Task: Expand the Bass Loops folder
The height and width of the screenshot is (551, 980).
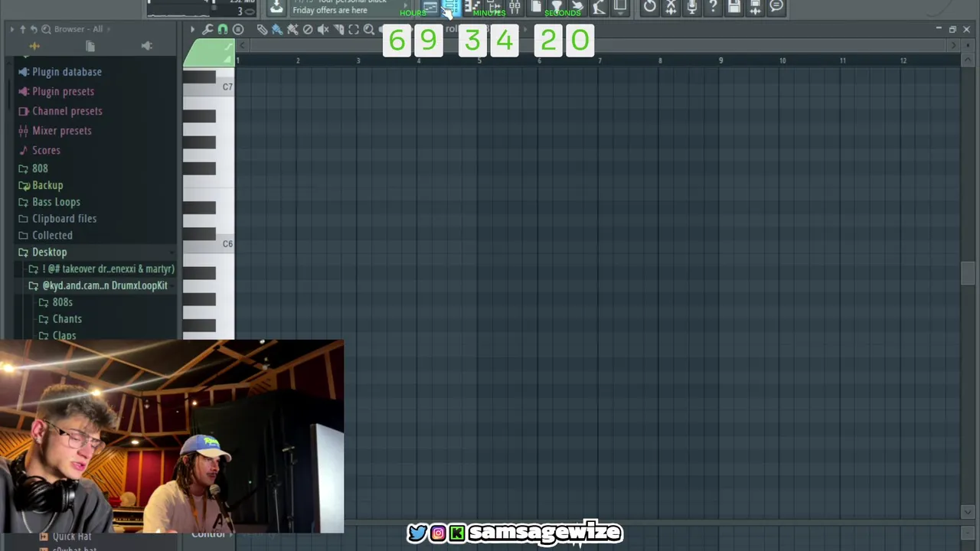Action: (56, 202)
